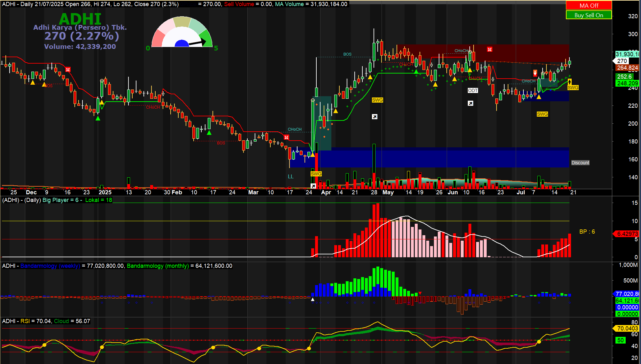Click the teal CHoCH label in early July
641x364 pixels.
pyautogui.click(x=529, y=81)
